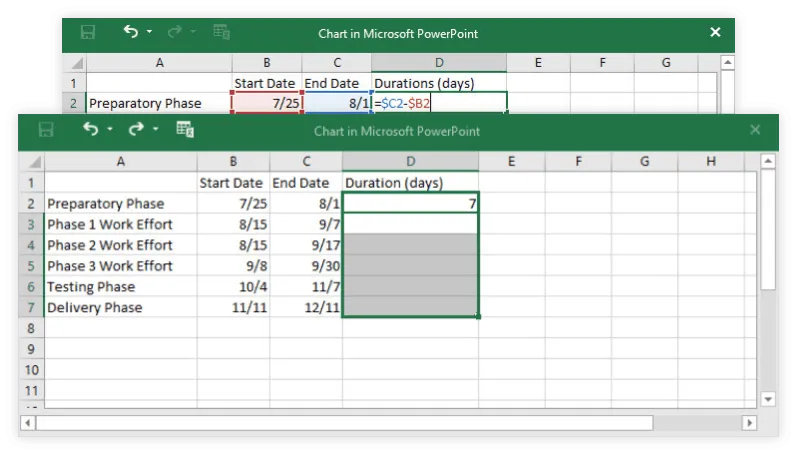Select Duration cell showing value 7
The width and height of the screenshot is (797, 455).
[x=410, y=204]
